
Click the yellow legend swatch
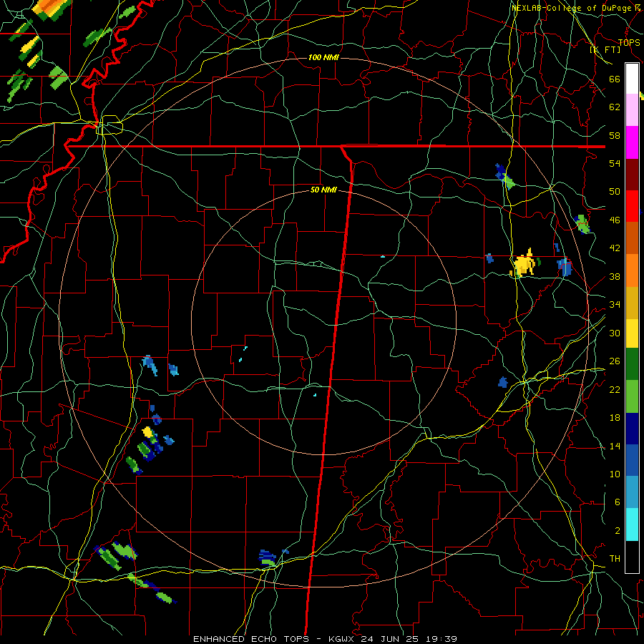point(632,333)
